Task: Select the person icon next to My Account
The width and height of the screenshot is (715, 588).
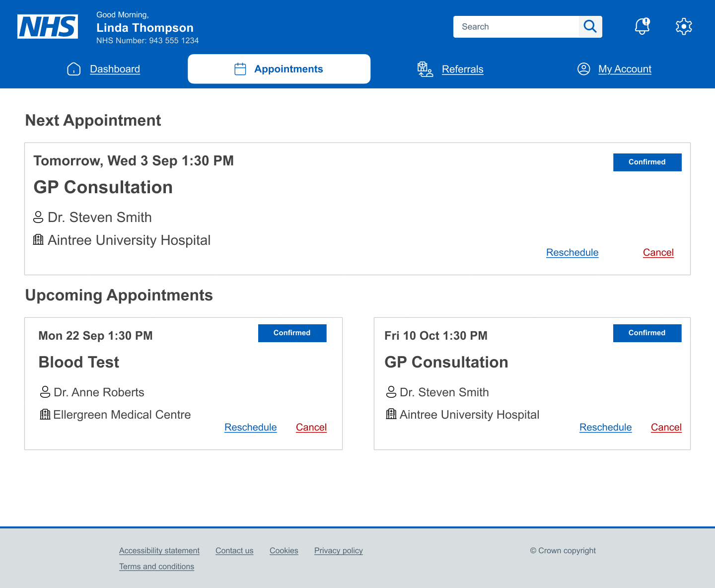Action: click(583, 69)
